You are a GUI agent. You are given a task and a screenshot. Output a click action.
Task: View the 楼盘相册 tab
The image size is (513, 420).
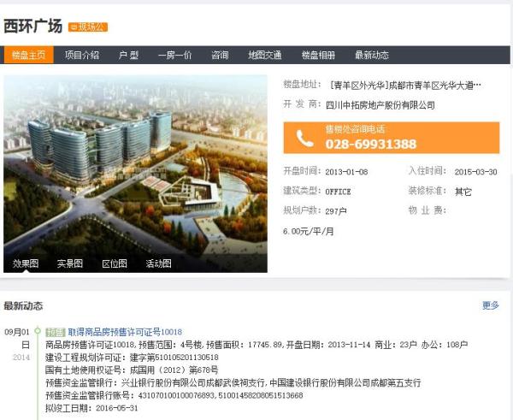[x=318, y=55]
